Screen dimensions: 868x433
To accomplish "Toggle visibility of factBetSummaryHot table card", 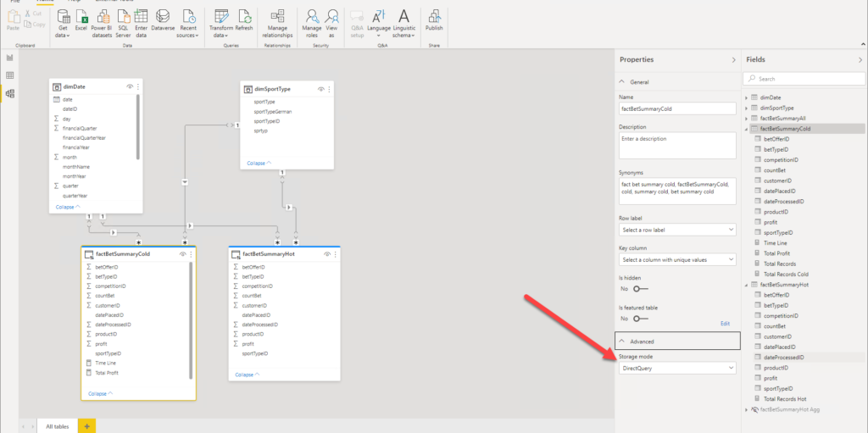I will tap(327, 254).
